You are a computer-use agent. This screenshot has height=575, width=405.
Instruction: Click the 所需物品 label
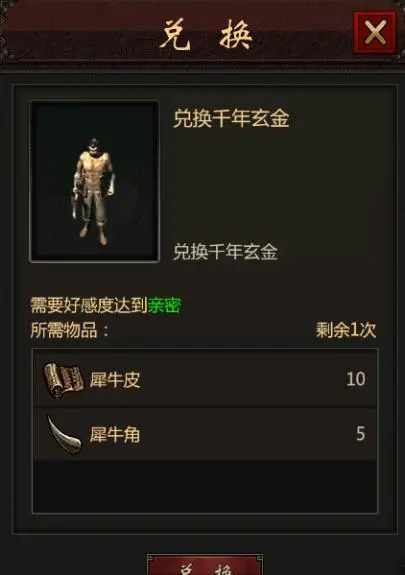[x=69, y=330]
